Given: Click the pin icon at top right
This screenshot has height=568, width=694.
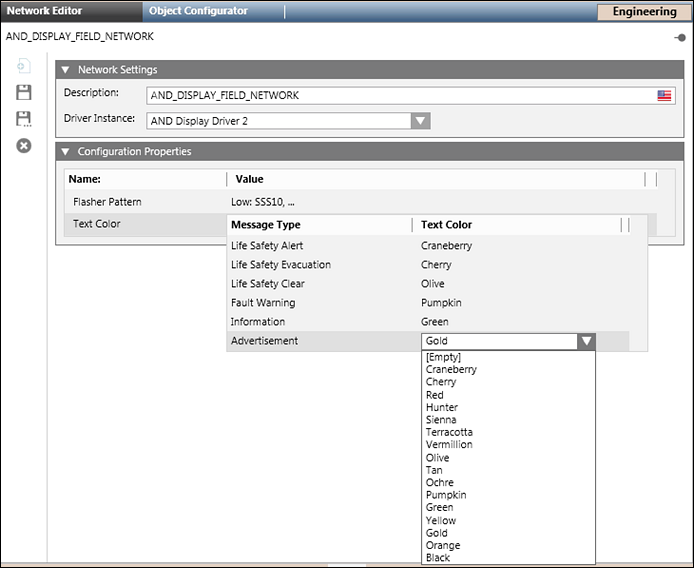Looking at the screenshot, I should pyautogui.click(x=680, y=37).
